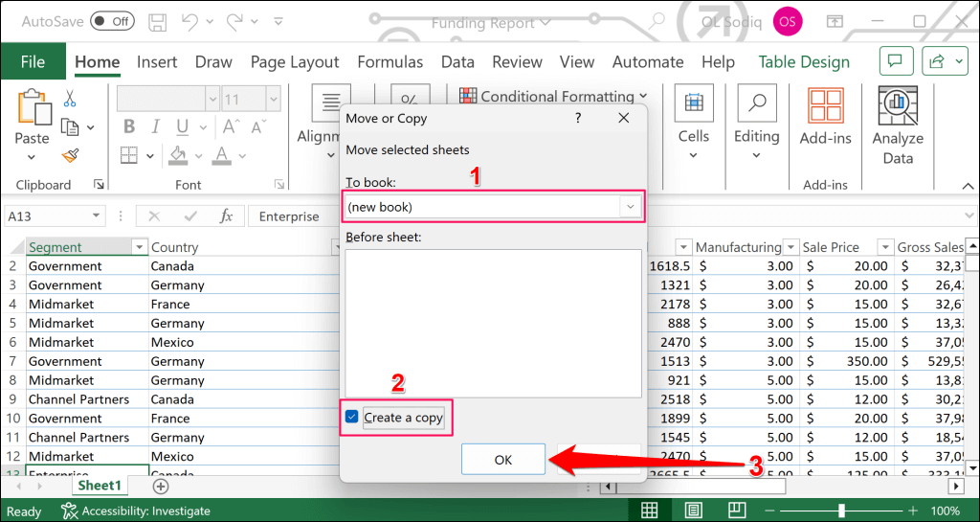Switch to the Review tab
This screenshot has width=980, height=522.
tap(517, 62)
